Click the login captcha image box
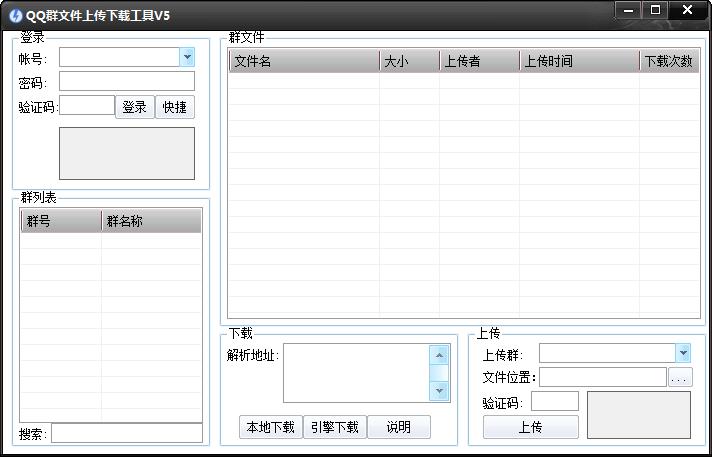Viewport: 712px width, 457px height. (x=126, y=153)
